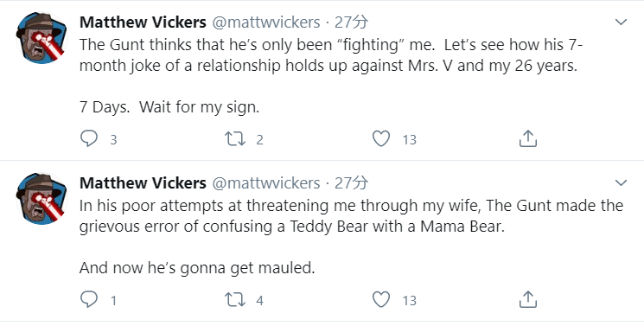The image size is (644, 326).
Task: Open the chevron menu on the second tweet
Action: point(621,182)
